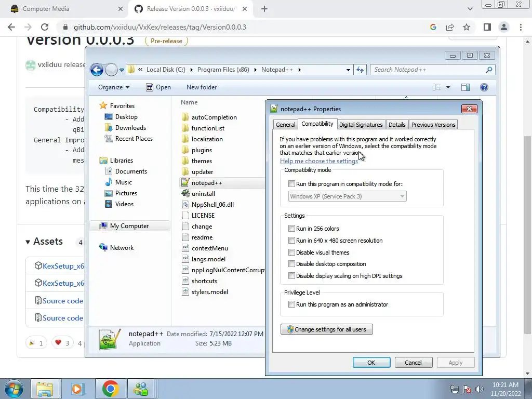The width and height of the screenshot is (532, 399).
Task: Open the address bar history dropdown arrow
Action: pos(348,70)
